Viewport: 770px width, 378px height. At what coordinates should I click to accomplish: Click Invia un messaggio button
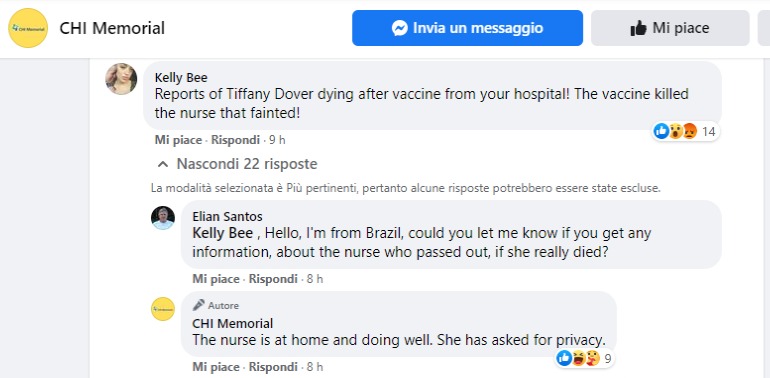(x=468, y=28)
